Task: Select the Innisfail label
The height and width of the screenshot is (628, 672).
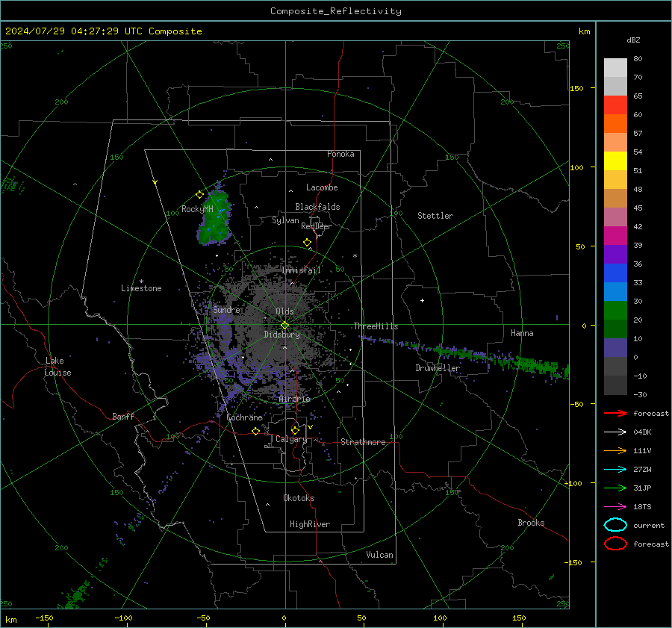Action: (302, 270)
